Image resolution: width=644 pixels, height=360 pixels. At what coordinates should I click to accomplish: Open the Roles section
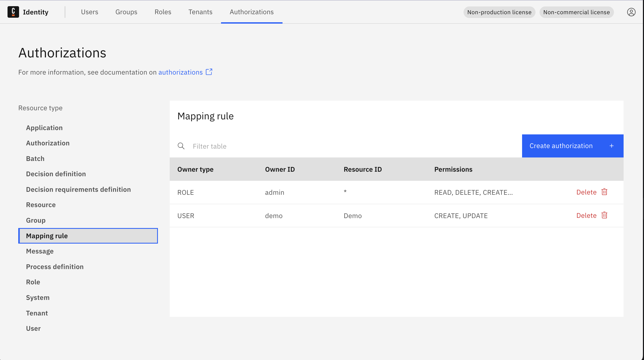pyautogui.click(x=163, y=12)
